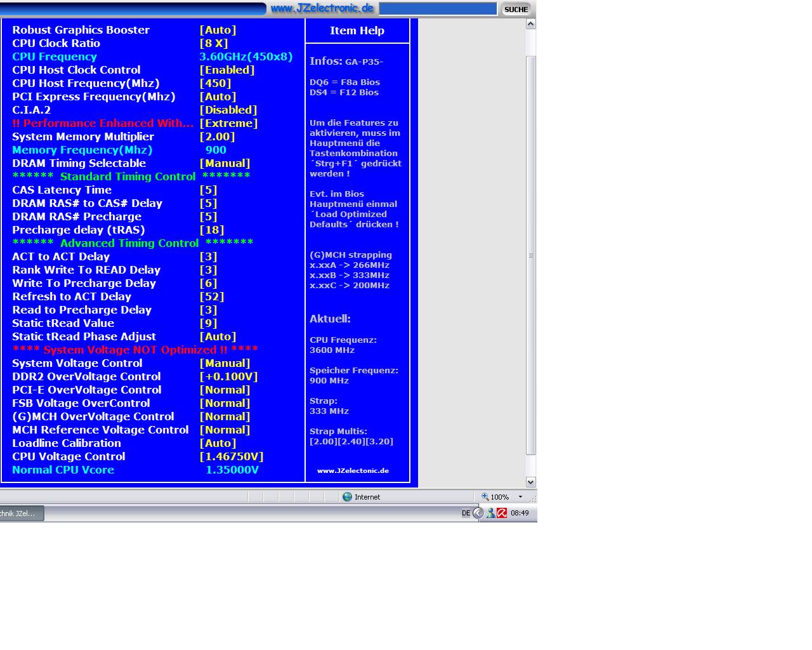812x650 pixels.
Task: Click the FSB Voltage OverControl label
Action: point(81,403)
